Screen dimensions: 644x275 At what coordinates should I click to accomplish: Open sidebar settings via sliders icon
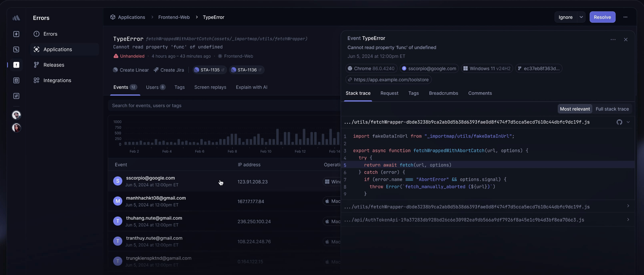tap(16, 96)
